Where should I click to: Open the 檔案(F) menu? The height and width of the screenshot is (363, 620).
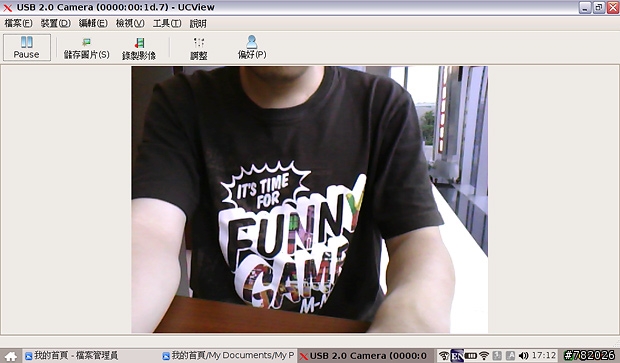tap(18, 23)
